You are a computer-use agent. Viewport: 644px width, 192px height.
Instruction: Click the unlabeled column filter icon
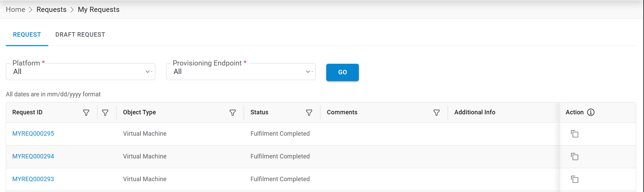(x=105, y=113)
